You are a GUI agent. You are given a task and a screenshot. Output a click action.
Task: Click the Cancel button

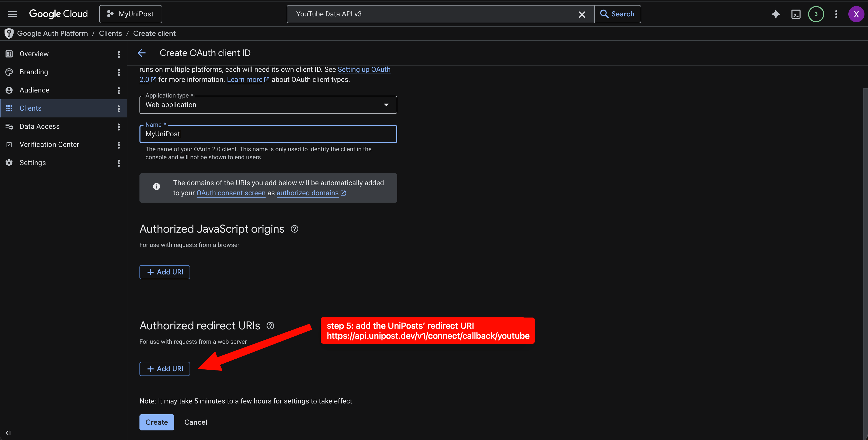[195, 422]
